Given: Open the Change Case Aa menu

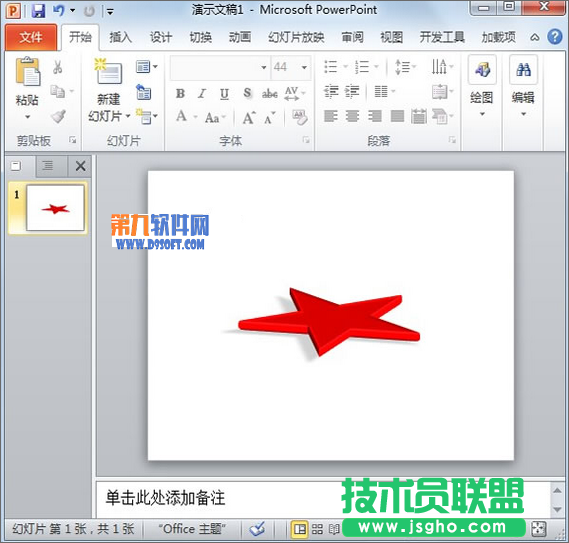Looking at the screenshot, I should (215, 118).
